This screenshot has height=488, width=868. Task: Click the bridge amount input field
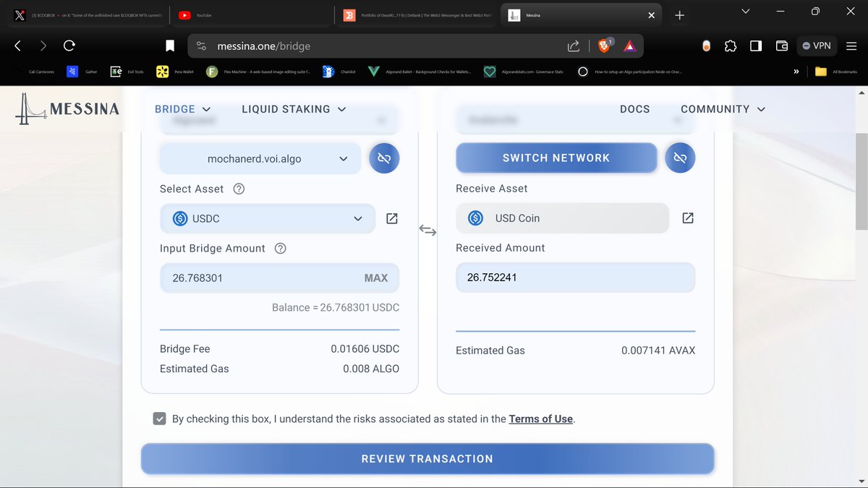279,278
